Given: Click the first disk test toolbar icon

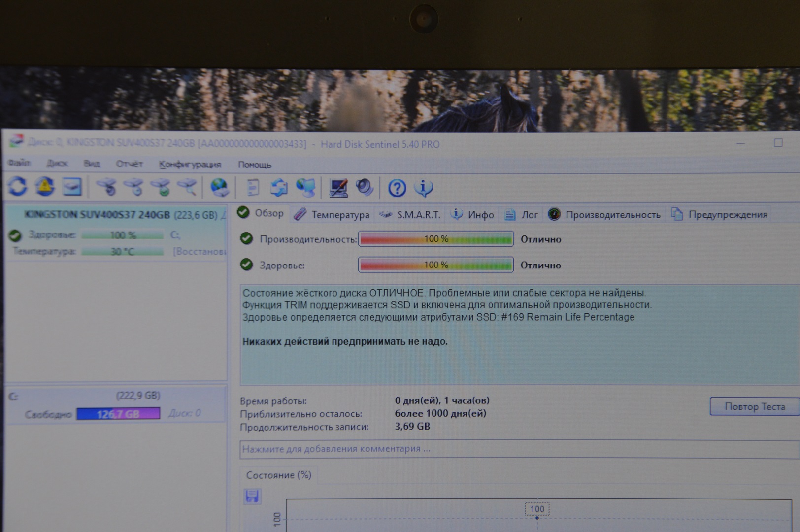Looking at the screenshot, I should (106, 187).
